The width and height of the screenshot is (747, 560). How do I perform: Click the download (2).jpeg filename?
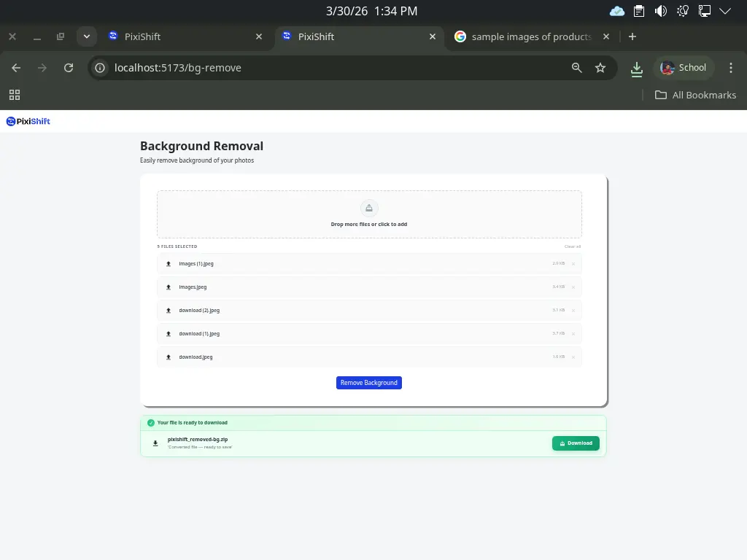pos(199,311)
